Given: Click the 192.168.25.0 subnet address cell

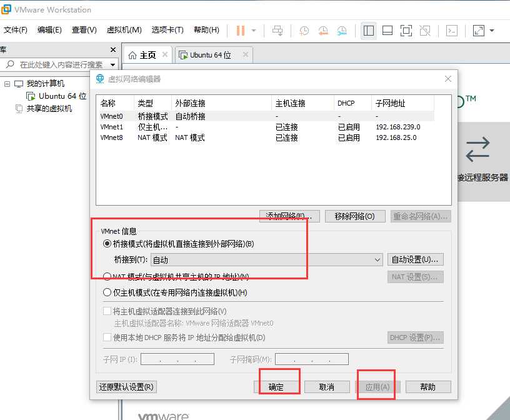Looking at the screenshot, I should (x=396, y=137).
